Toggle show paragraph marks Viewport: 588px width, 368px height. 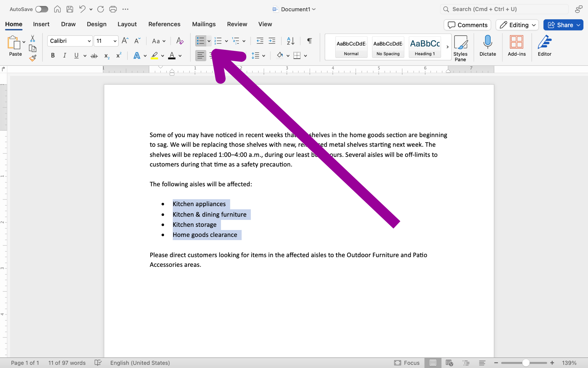point(310,41)
